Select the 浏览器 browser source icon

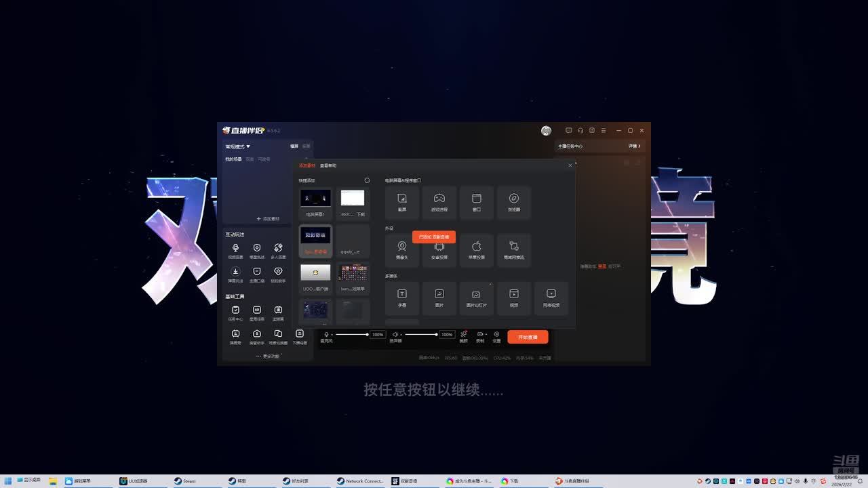[514, 201]
